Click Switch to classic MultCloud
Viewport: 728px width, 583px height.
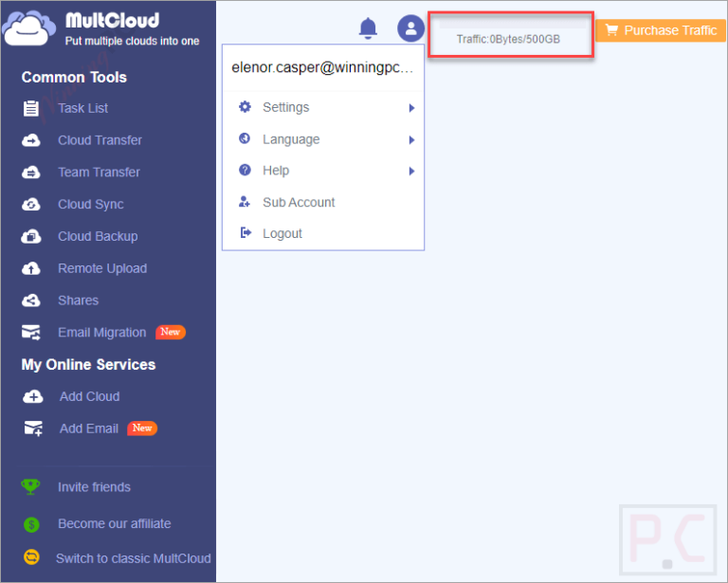[x=134, y=558]
